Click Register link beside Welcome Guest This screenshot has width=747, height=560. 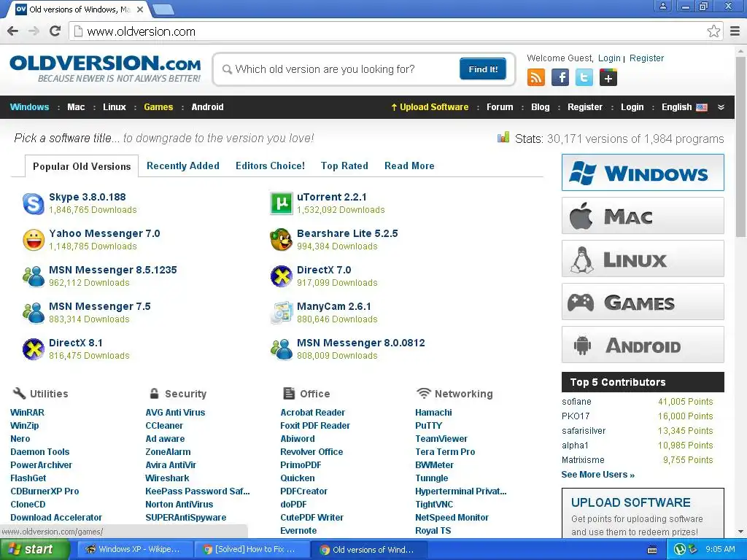(646, 58)
